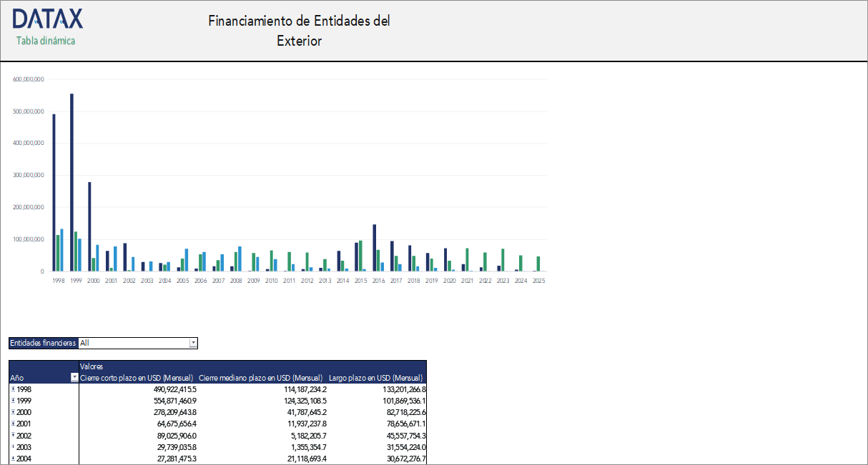The height and width of the screenshot is (465, 868).
Task: Expand the 1999 year group
Action: pos(13,401)
